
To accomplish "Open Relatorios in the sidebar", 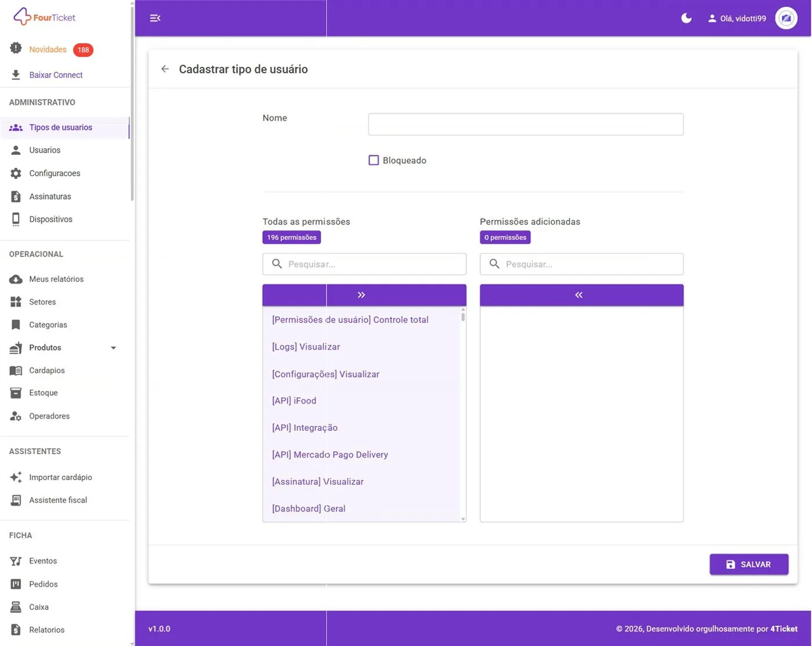I will pos(64,630).
